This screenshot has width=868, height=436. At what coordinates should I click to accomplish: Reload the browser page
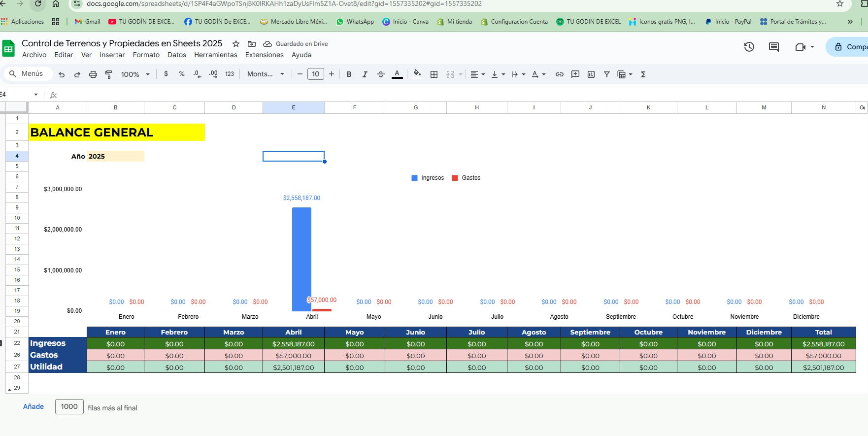[38, 4]
